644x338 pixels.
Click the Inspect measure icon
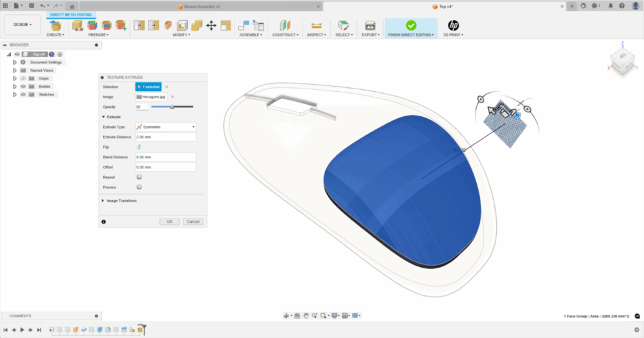point(316,25)
